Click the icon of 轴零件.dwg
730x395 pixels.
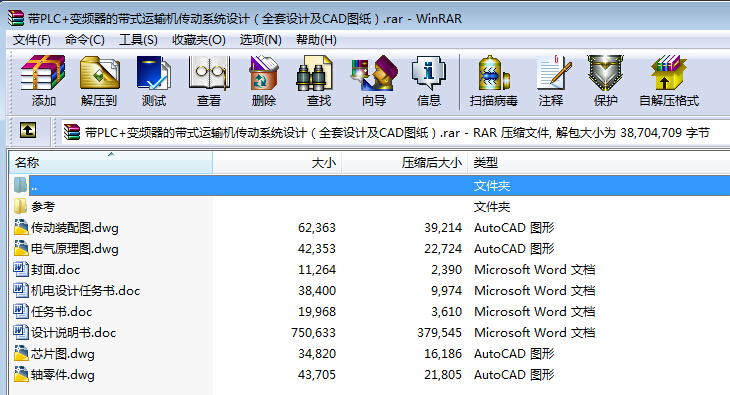(21, 374)
